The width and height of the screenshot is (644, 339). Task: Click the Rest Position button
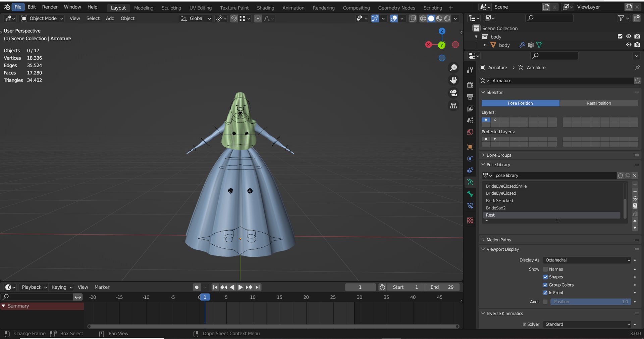point(599,103)
